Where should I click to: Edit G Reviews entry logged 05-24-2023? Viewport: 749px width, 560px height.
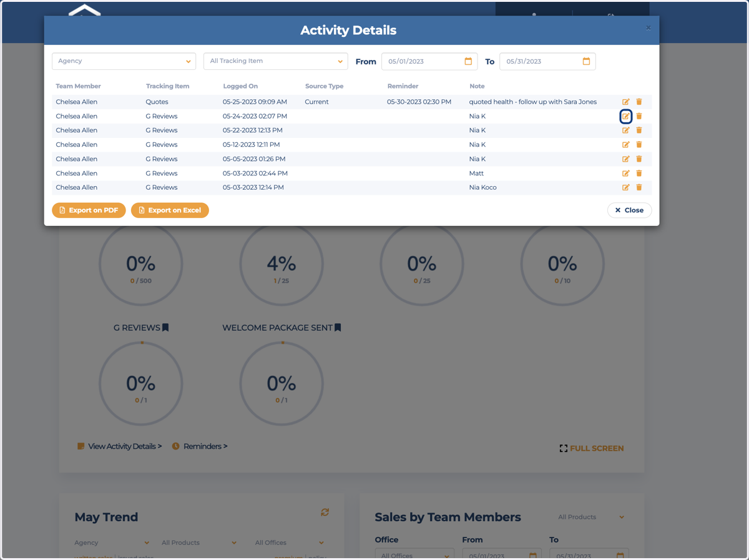coord(626,116)
